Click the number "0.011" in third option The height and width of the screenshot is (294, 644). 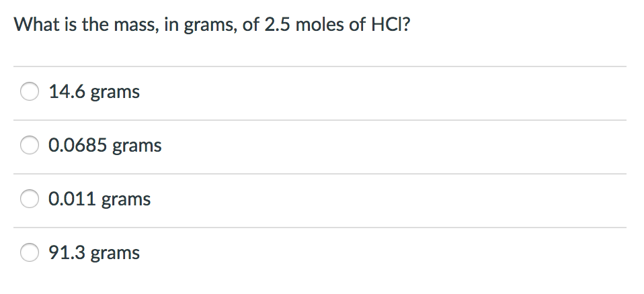pos(73,199)
